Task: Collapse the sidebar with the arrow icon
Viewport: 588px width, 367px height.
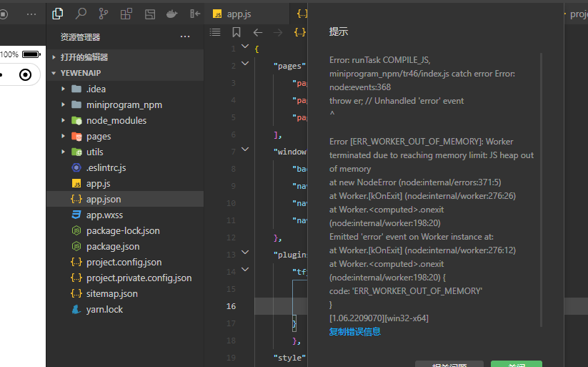Action: point(195,14)
